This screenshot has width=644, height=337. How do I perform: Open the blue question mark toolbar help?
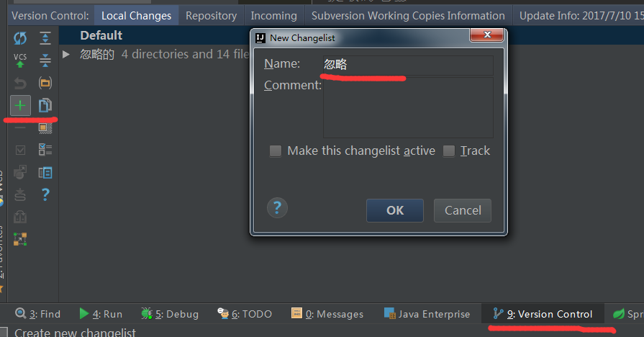[45, 194]
